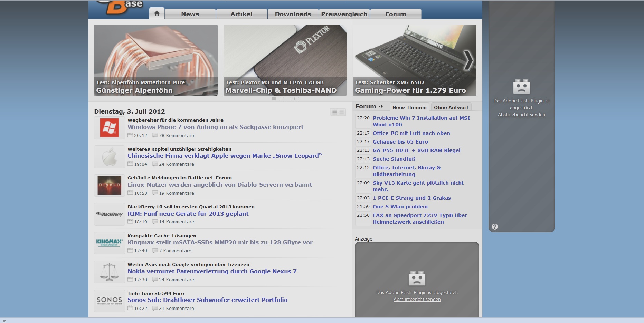
Task: Open RIM Fünf neue Geräte headline
Action: (188, 214)
